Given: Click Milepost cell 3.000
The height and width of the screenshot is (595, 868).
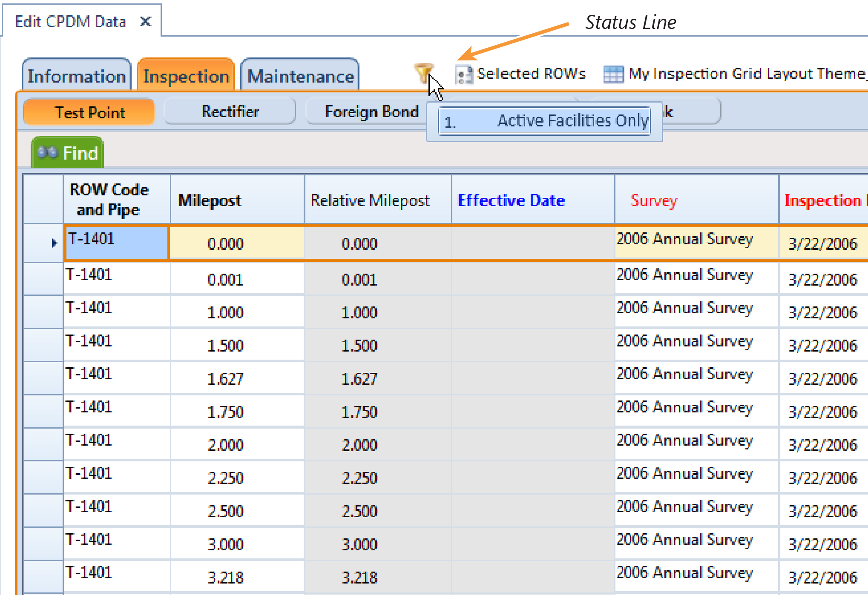Looking at the screenshot, I should (237, 544).
